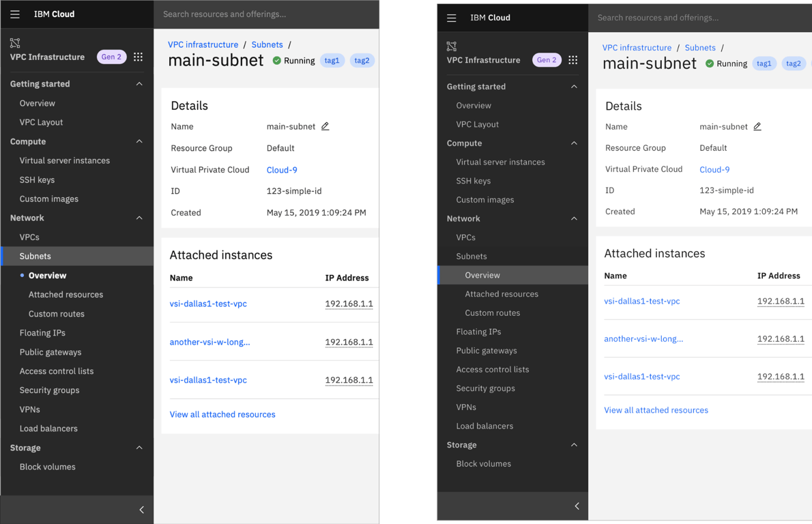The image size is (812, 524).
Task: Collapse the sidebar with the bottom chevron
Action: tap(142, 509)
